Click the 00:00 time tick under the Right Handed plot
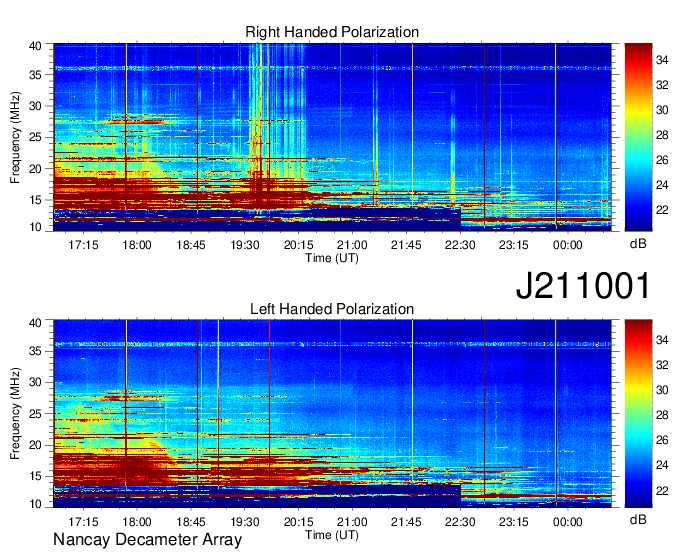Viewport: 680px width, 552px height. (x=567, y=245)
